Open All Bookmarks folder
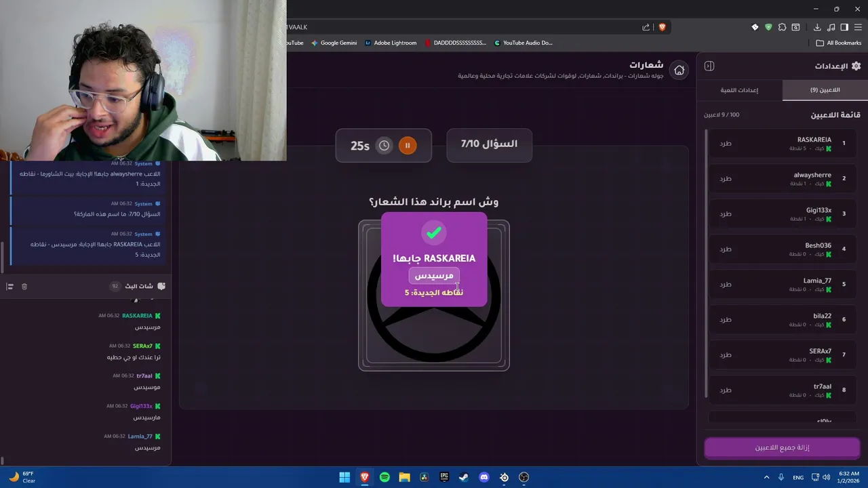This screenshot has height=488, width=868. tap(838, 43)
